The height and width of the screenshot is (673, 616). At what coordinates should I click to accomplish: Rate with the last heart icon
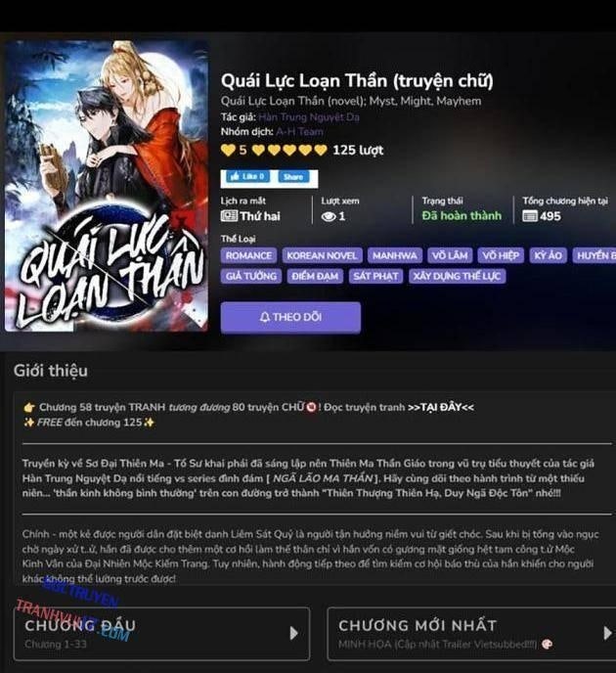(x=321, y=150)
